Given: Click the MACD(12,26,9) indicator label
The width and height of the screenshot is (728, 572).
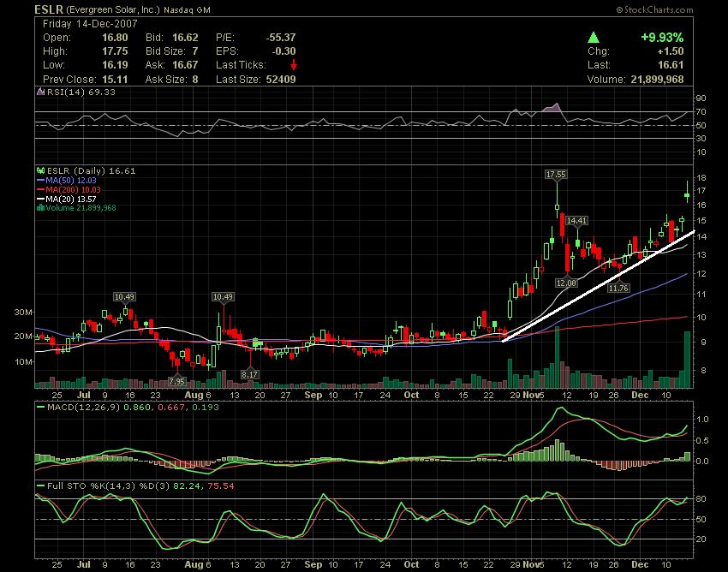Looking at the screenshot, I should tap(84, 408).
